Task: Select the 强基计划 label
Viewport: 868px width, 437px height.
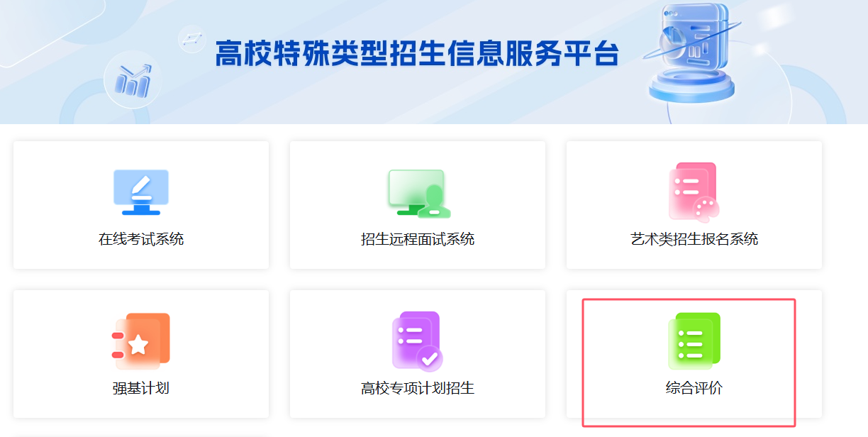Action: [x=141, y=388]
